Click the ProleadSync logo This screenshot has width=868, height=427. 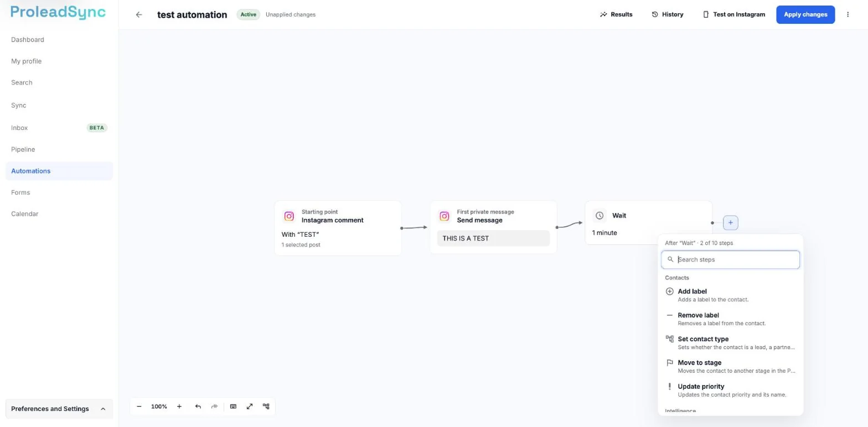click(x=58, y=12)
